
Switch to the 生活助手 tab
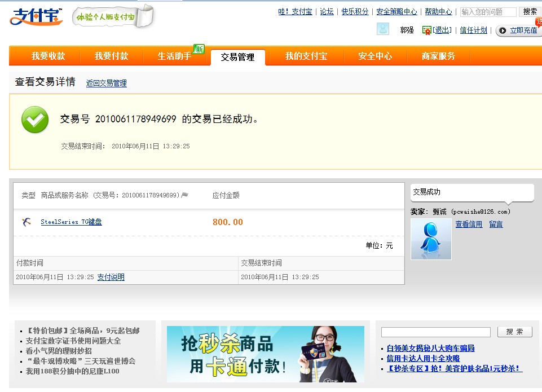(x=174, y=56)
